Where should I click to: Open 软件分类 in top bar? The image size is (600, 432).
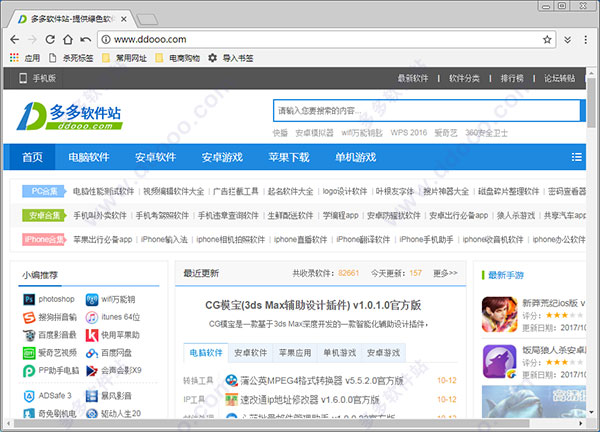click(x=464, y=78)
